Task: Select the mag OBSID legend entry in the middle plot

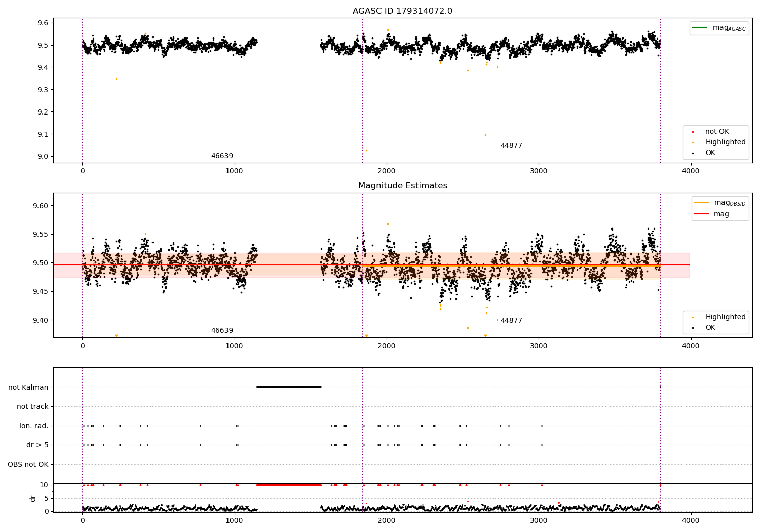Action: coord(719,203)
